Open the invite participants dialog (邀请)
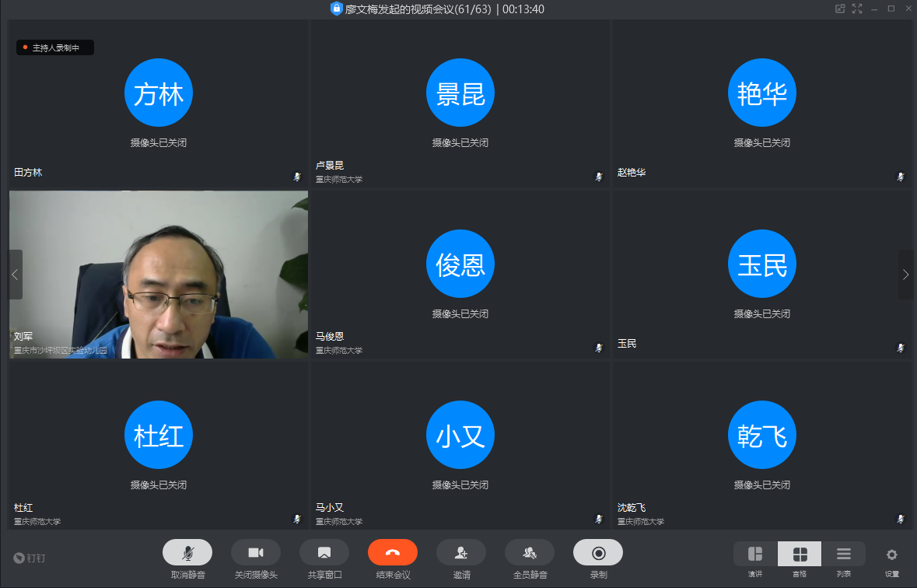Viewport: 917px width, 588px height. pyautogui.click(x=460, y=552)
